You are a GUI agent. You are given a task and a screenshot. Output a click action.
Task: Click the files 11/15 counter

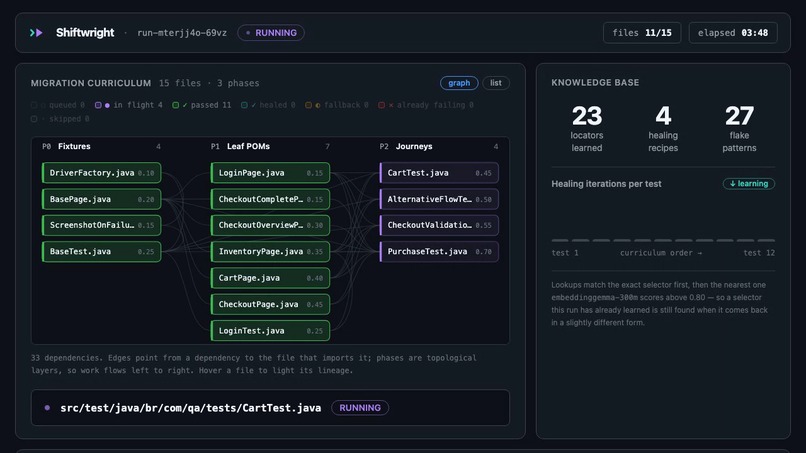pyautogui.click(x=642, y=33)
